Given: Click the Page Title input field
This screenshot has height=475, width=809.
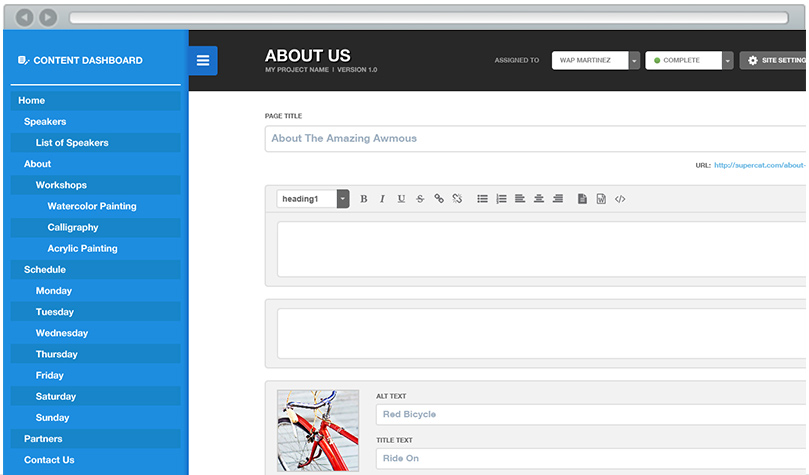Looking at the screenshot, I should pos(536,139).
